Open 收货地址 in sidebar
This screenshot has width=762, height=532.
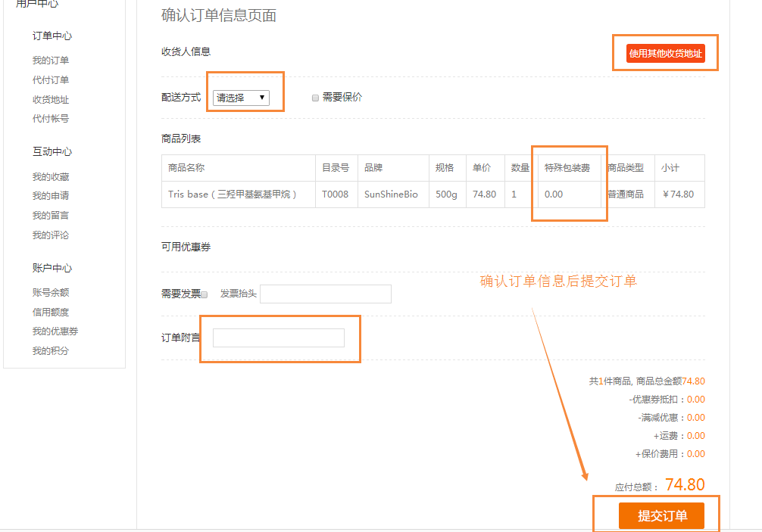[51, 100]
